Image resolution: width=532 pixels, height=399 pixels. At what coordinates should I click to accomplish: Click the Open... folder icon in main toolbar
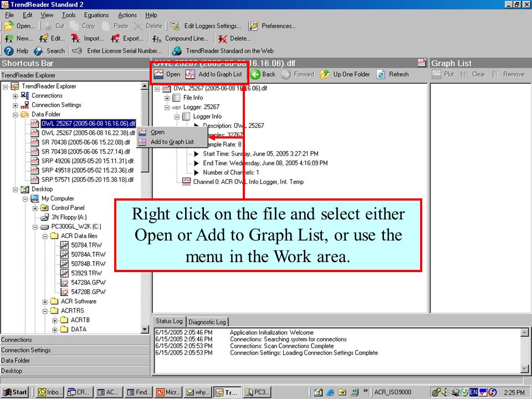(x=9, y=26)
